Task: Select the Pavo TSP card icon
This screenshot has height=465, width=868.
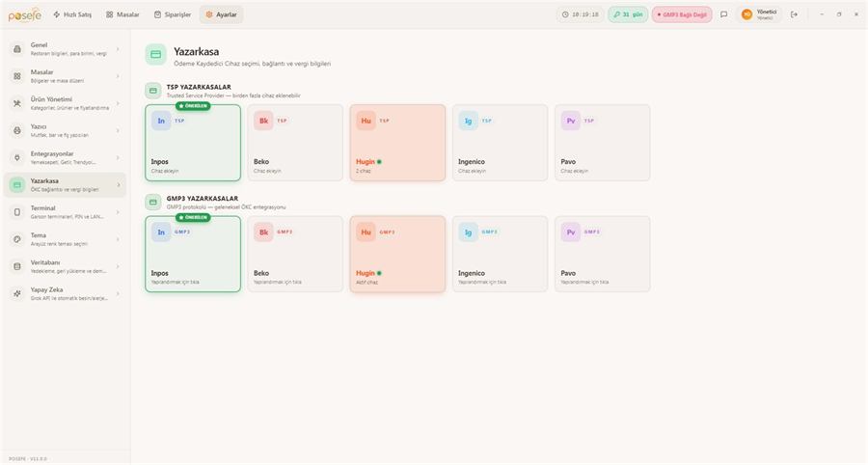Action: click(x=571, y=121)
